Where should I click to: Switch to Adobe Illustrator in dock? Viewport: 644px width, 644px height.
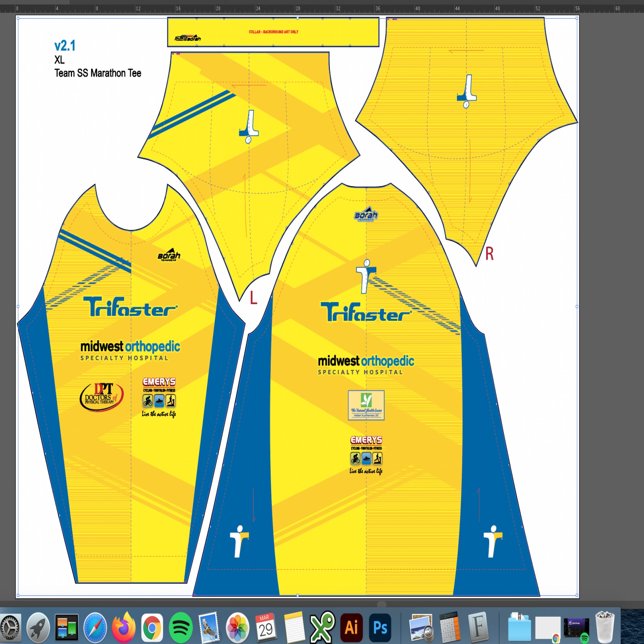pyautogui.click(x=351, y=628)
